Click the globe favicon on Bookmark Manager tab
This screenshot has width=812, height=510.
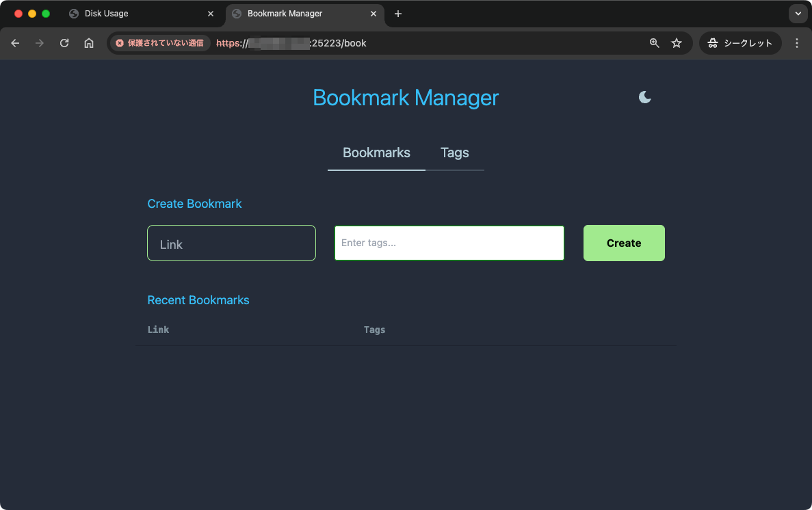tap(237, 14)
